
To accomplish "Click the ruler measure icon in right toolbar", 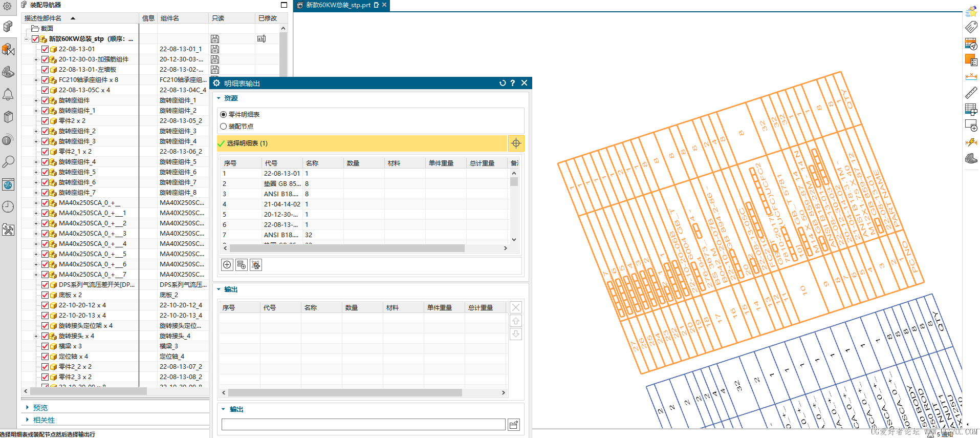I will point(971,93).
